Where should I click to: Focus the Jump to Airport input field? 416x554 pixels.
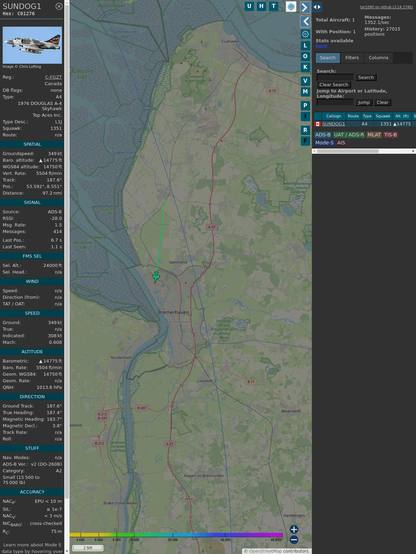335,102
